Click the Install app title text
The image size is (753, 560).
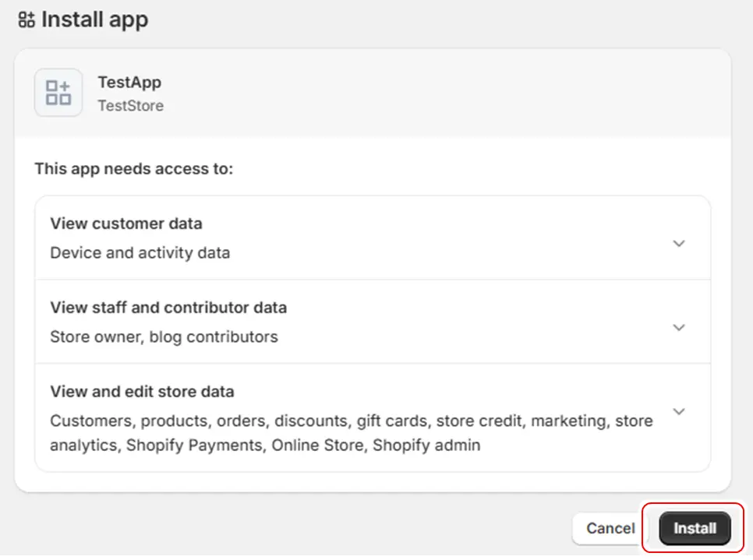point(94,20)
